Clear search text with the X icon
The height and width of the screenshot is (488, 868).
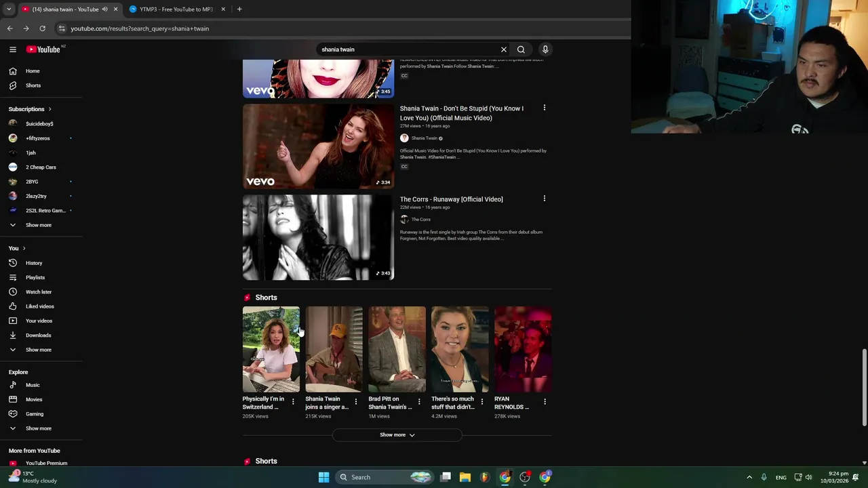tap(504, 49)
